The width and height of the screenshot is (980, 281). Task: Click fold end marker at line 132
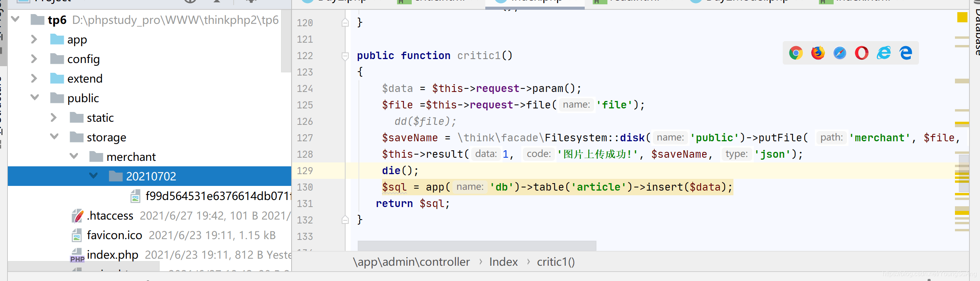pos(345,220)
